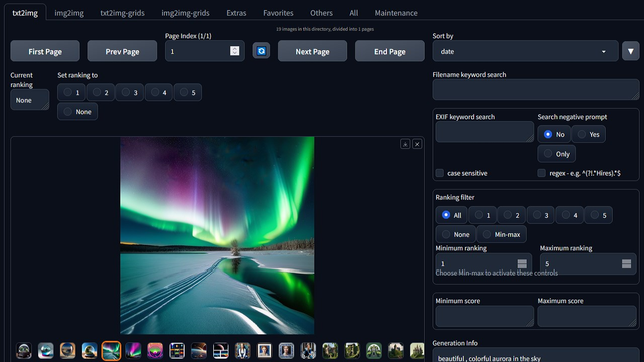Screen dimensions: 644x362
Task: Open the Maintenance tab
Action: click(396, 13)
